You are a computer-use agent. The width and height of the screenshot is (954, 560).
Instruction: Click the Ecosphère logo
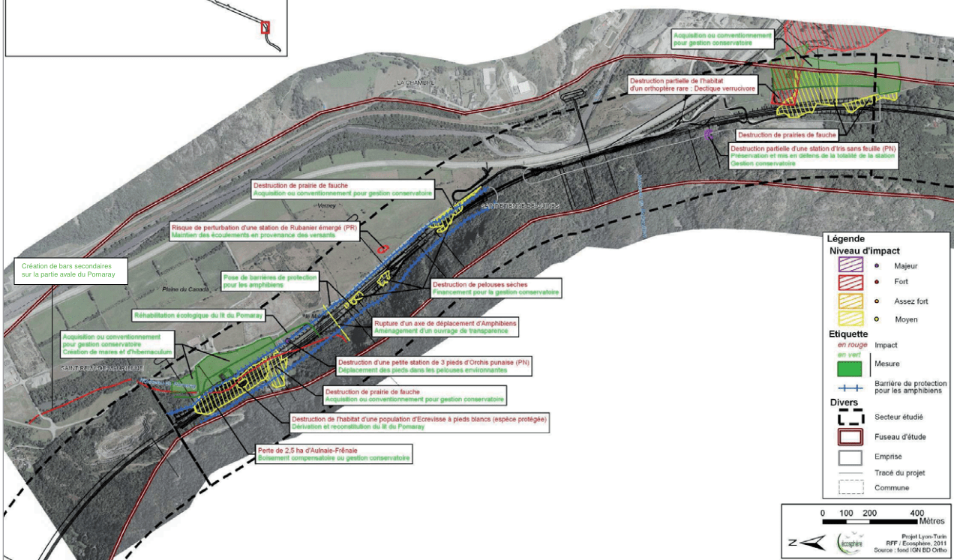coord(848,542)
